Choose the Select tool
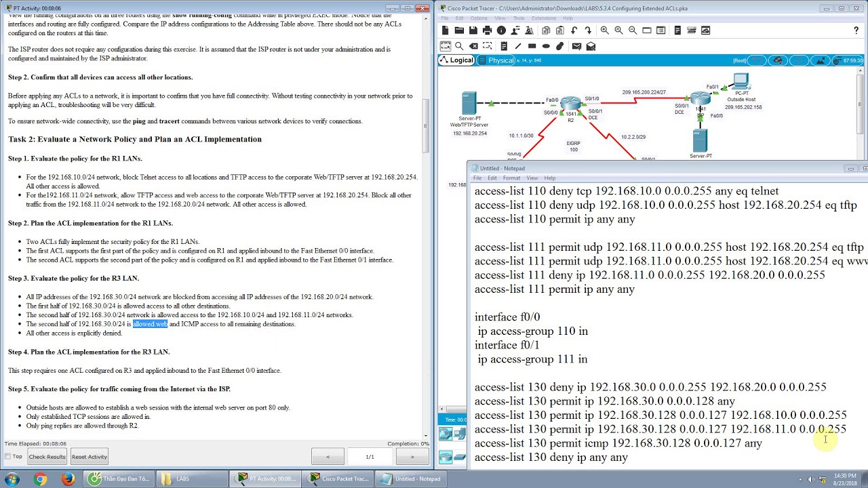Image resolution: width=868 pixels, height=488 pixels. [446, 46]
